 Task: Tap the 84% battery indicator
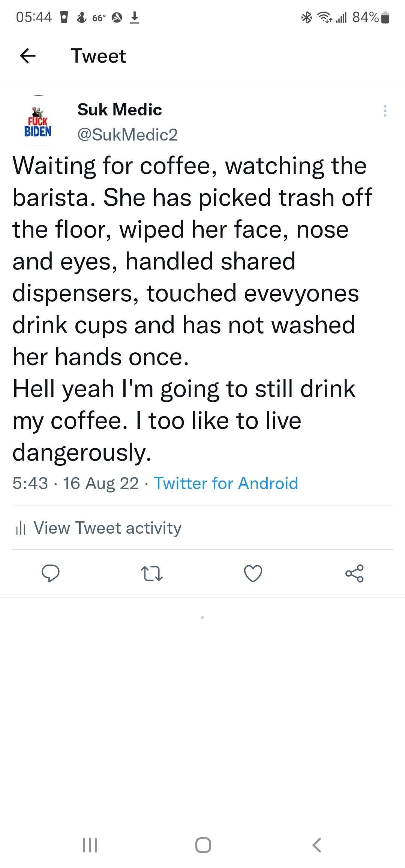point(370,17)
